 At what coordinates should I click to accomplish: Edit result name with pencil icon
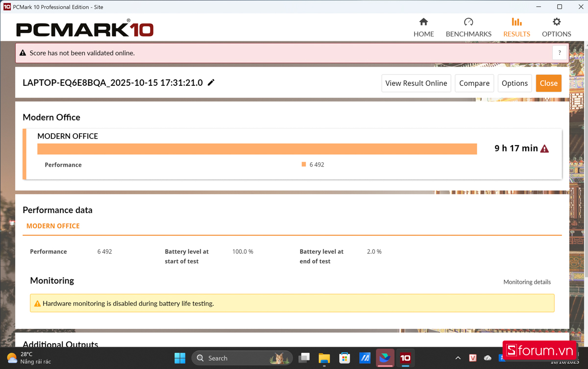[x=211, y=82]
